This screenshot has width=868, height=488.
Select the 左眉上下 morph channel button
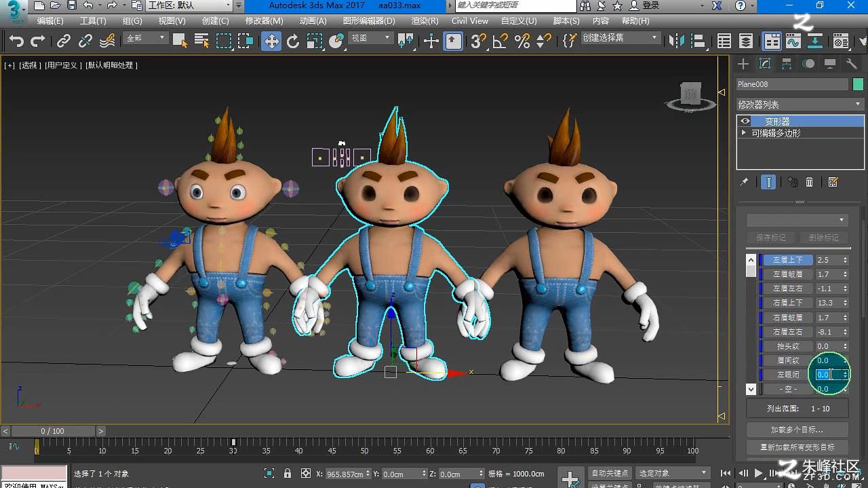(x=788, y=260)
